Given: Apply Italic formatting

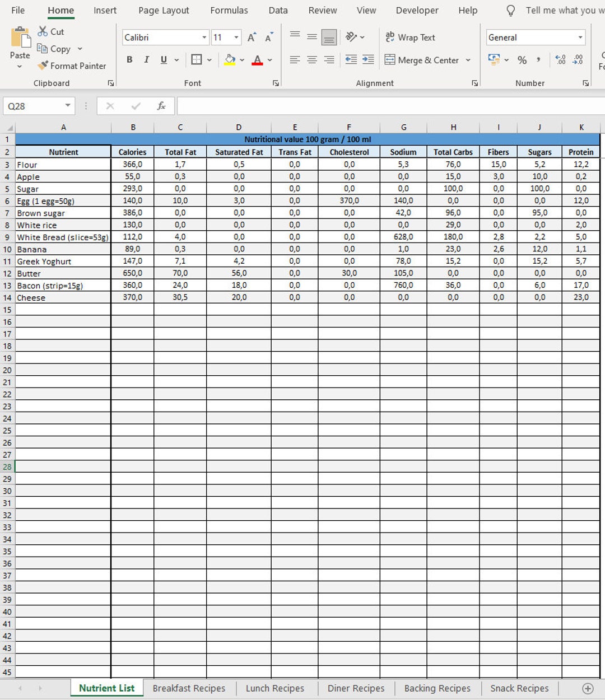Looking at the screenshot, I should [x=146, y=59].
